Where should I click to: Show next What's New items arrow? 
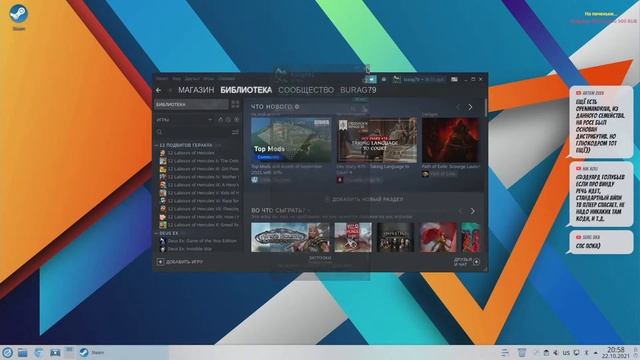point(470,107)
